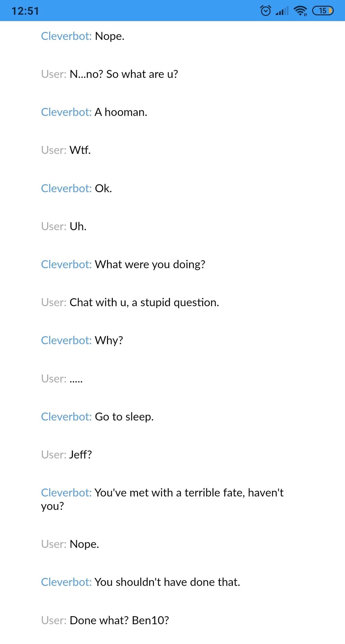Select the Cleverbot message 'Nope.'
The image size is (345, 644).
point(83,36)
